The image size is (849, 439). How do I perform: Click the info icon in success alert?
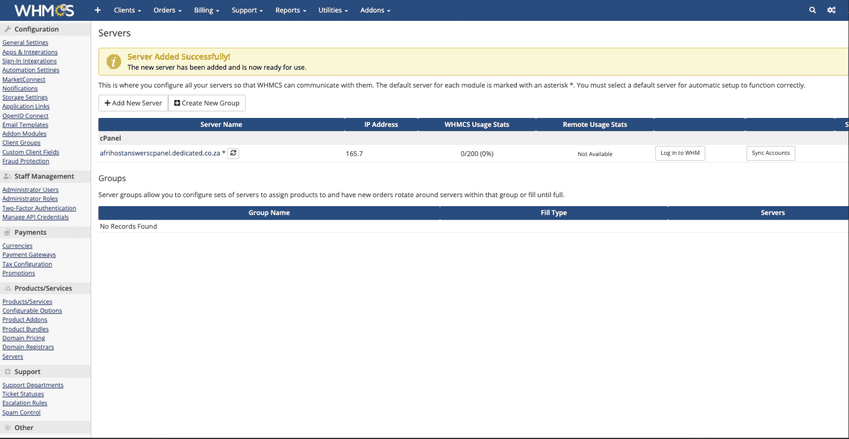(114, 62)
